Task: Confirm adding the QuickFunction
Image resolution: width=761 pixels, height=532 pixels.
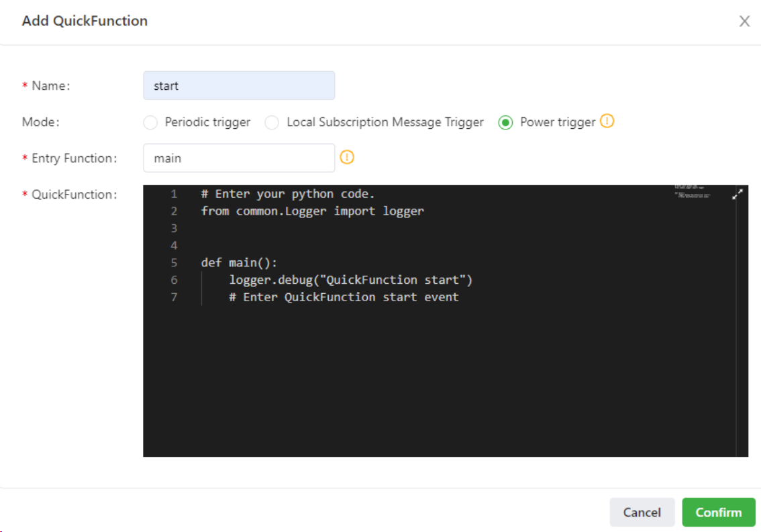Action: (718, 512)
